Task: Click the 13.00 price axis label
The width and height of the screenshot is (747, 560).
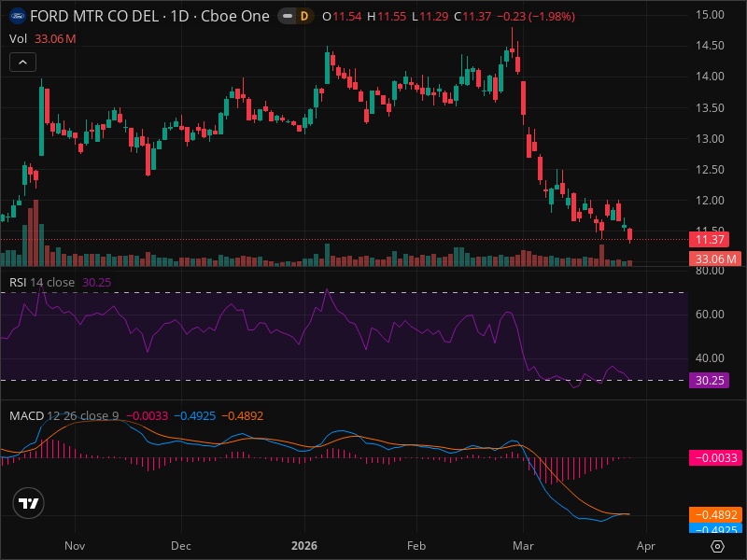Action: pos(710,138)
